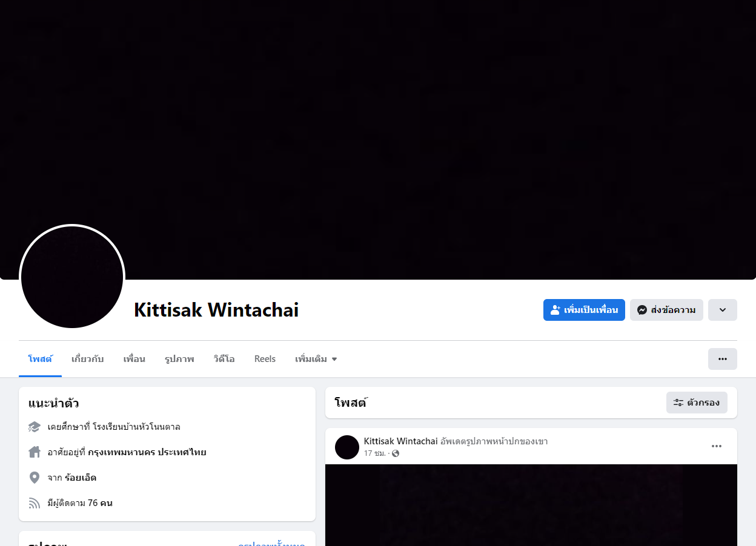This screenshot has width=756, height=546.
Task: Go to the Reels tab
Action: (265, 359)
